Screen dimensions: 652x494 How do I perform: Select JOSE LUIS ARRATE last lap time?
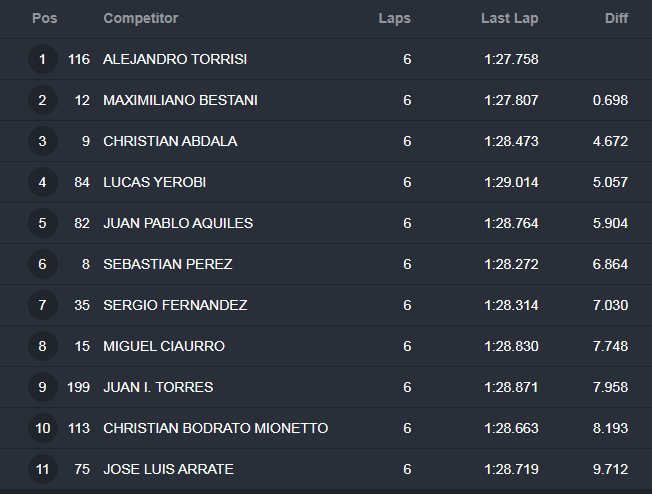(511, 469)
